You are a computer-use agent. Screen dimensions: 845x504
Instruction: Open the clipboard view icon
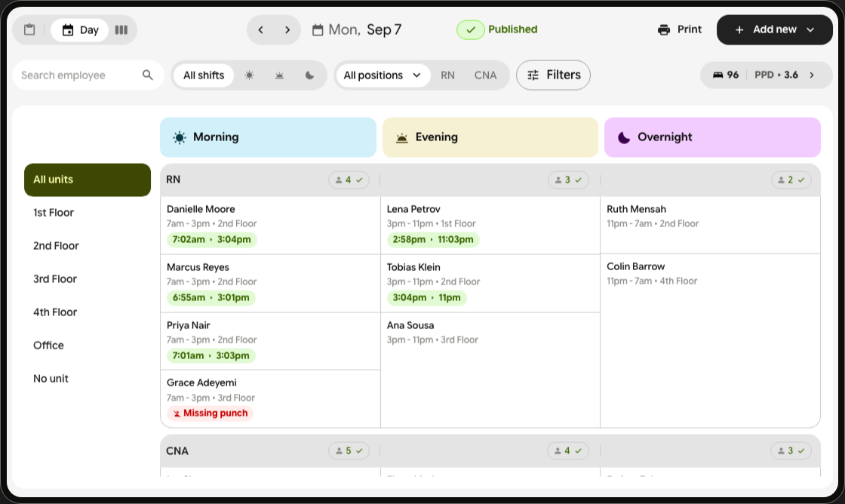(x=29, y=29)
